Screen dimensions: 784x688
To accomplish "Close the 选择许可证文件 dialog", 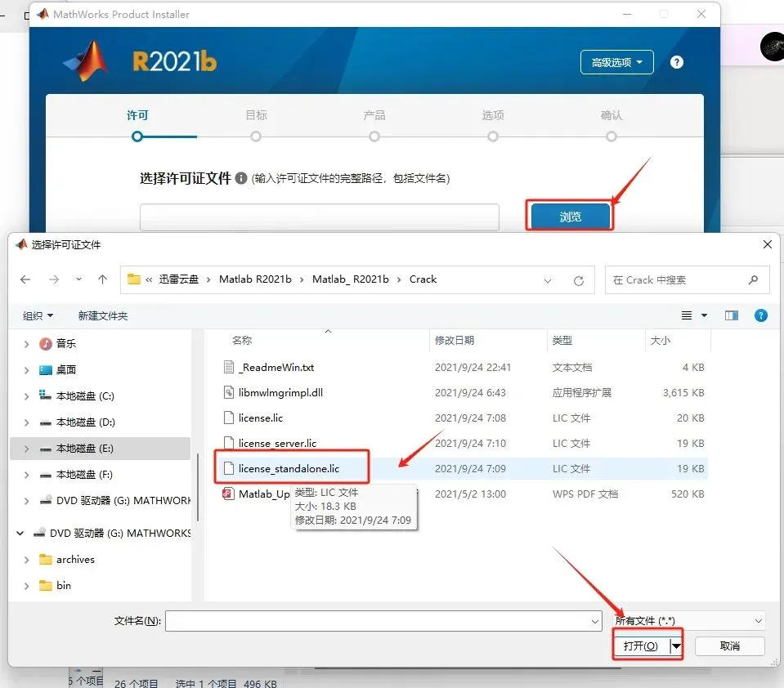I will [768, 244].
